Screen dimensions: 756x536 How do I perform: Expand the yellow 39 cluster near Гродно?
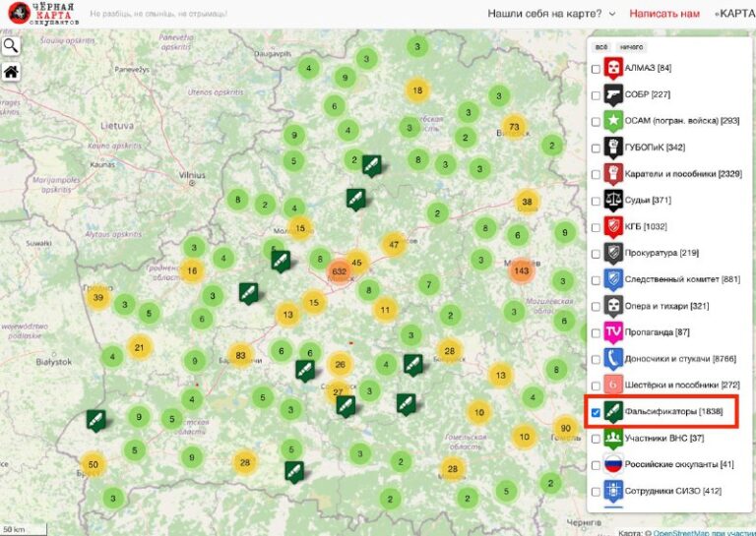pos(97,297)
